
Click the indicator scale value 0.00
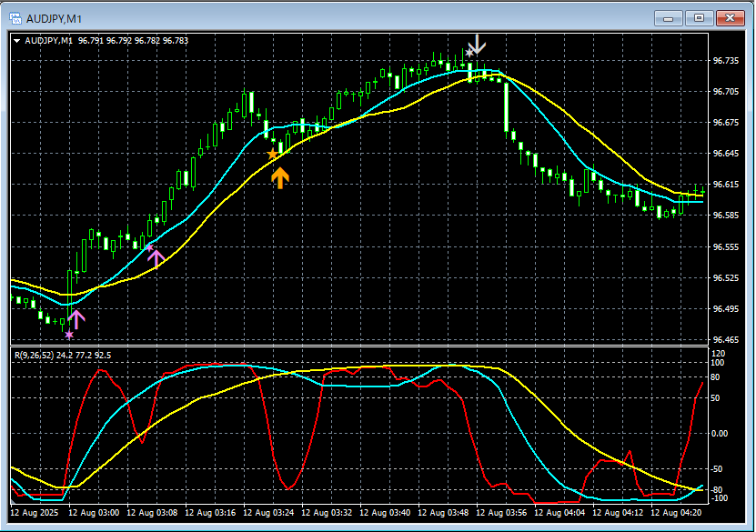[720, 433]
